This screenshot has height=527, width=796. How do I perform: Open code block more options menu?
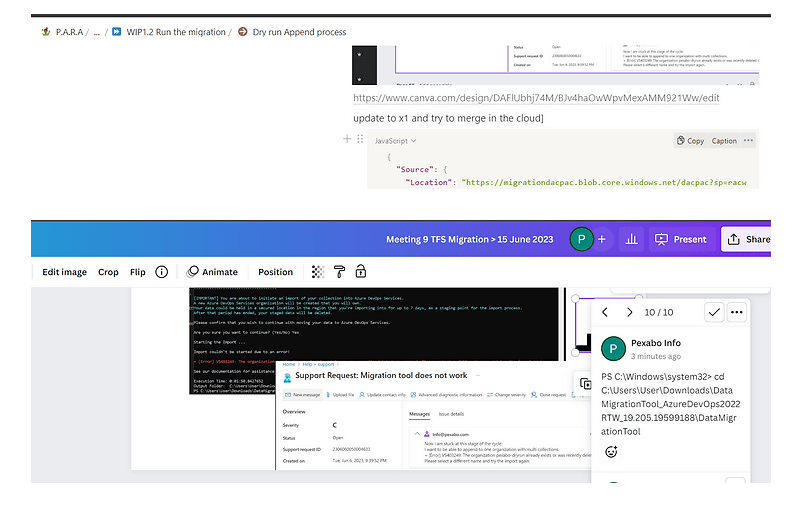[x=748, y=141]
